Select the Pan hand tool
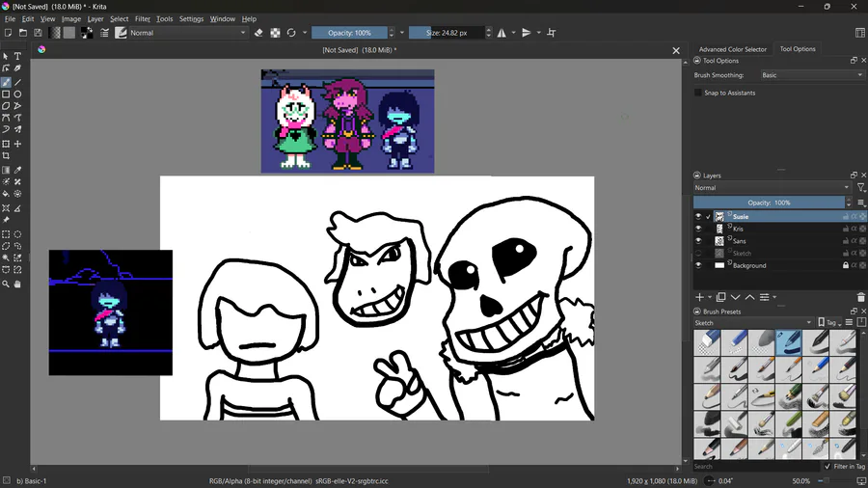The height and width of the screenshot is (488, 868). tap(17, 284)
